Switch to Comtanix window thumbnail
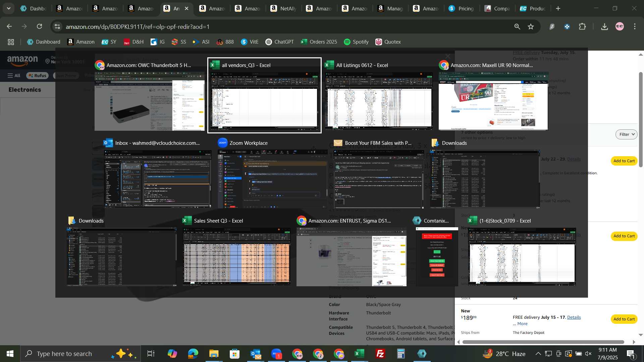The image size is (644, 362). 437,251
